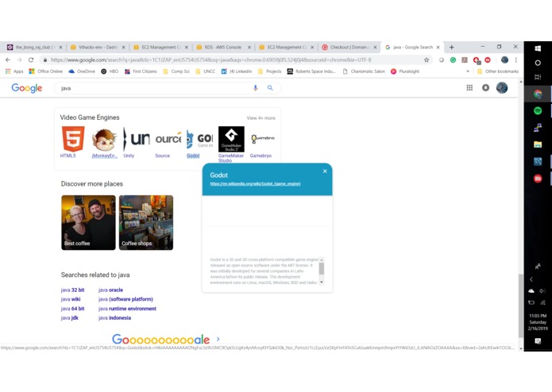Viewport: 552px width, 392px height.
Task: Click scrollbar in Godot description box
Action: click(322, 269)
